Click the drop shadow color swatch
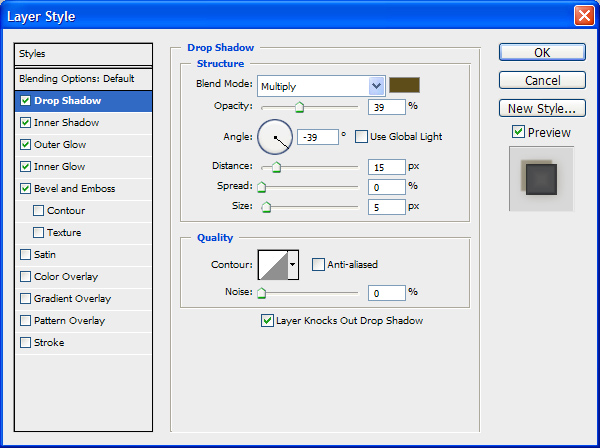 click(404, 86)
